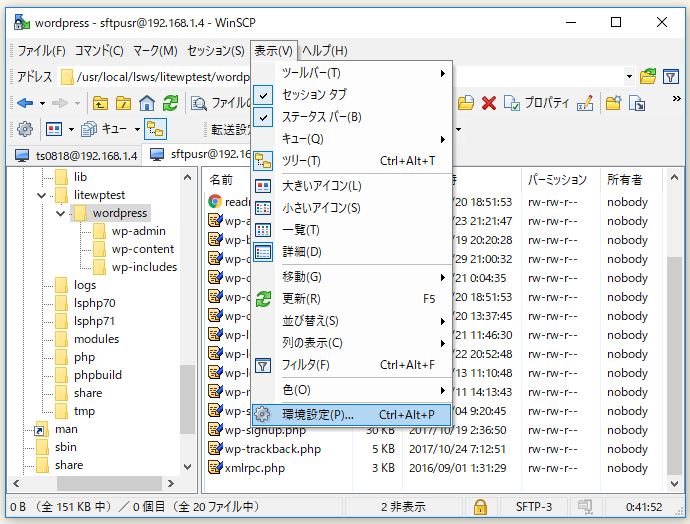Image resolution: width=690 pixels, height=524 pixels.
Task: Collapse the wordpress tree node
Action: point(60,213)
